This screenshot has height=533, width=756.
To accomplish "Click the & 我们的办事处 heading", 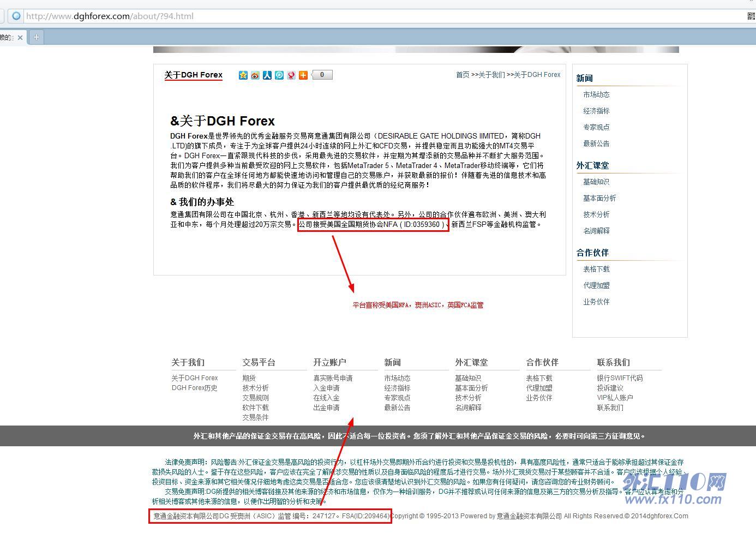I will [x=202, y=202].
